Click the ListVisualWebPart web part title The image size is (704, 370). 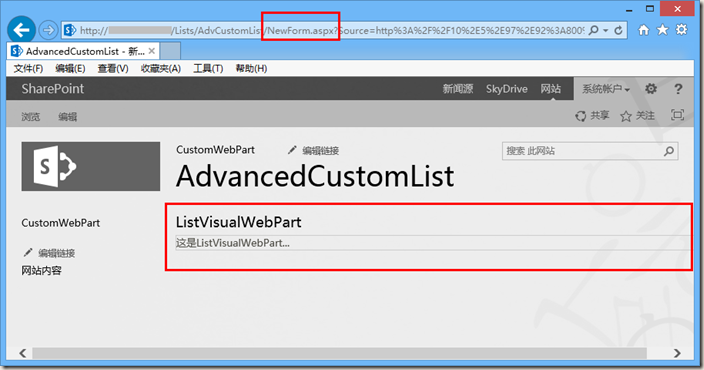[238, 222]
